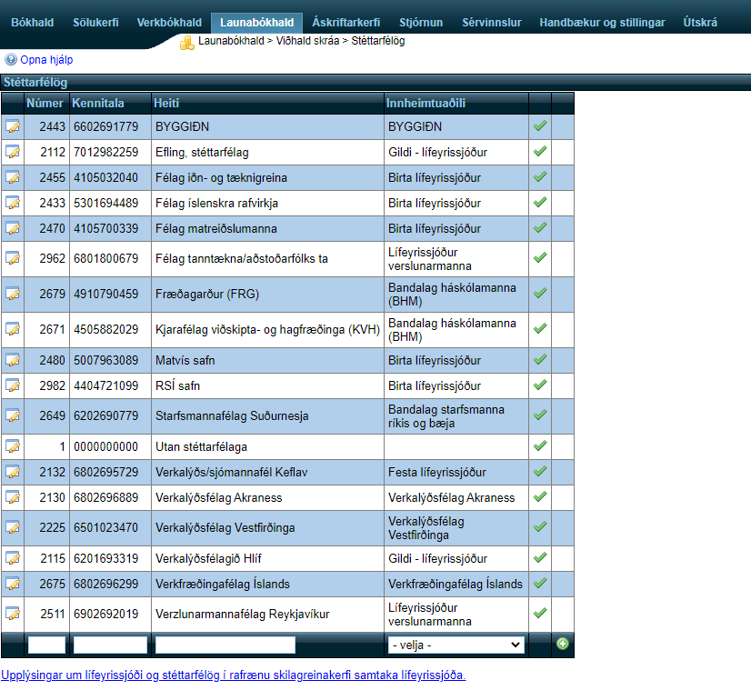Click the edit icon for BYGGIÐN row

(x=13, y=127)
